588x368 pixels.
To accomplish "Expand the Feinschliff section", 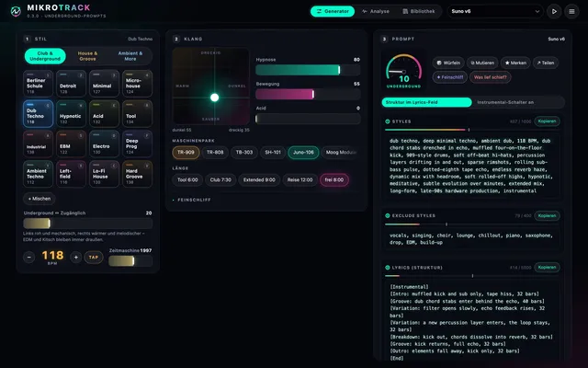I will tap(192, 201).
